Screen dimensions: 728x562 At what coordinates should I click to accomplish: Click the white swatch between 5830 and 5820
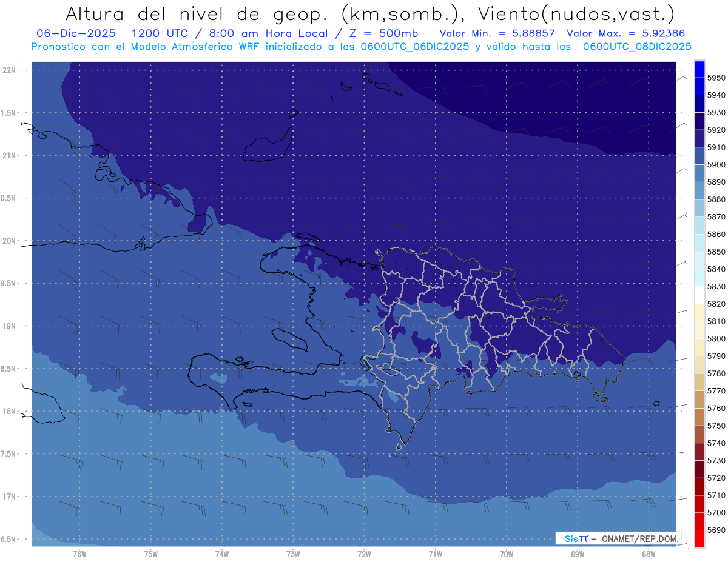click(x=699, y=295)
